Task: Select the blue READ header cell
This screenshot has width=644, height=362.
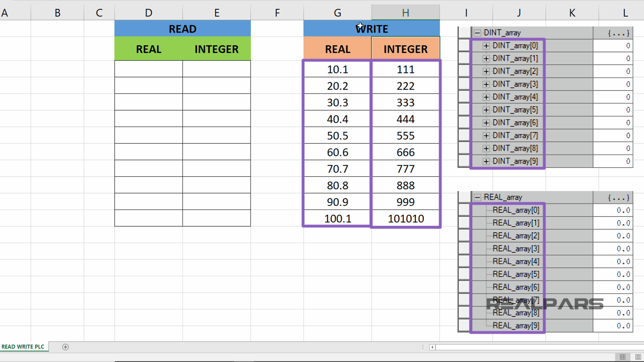Action: click(x=182, y=28)
